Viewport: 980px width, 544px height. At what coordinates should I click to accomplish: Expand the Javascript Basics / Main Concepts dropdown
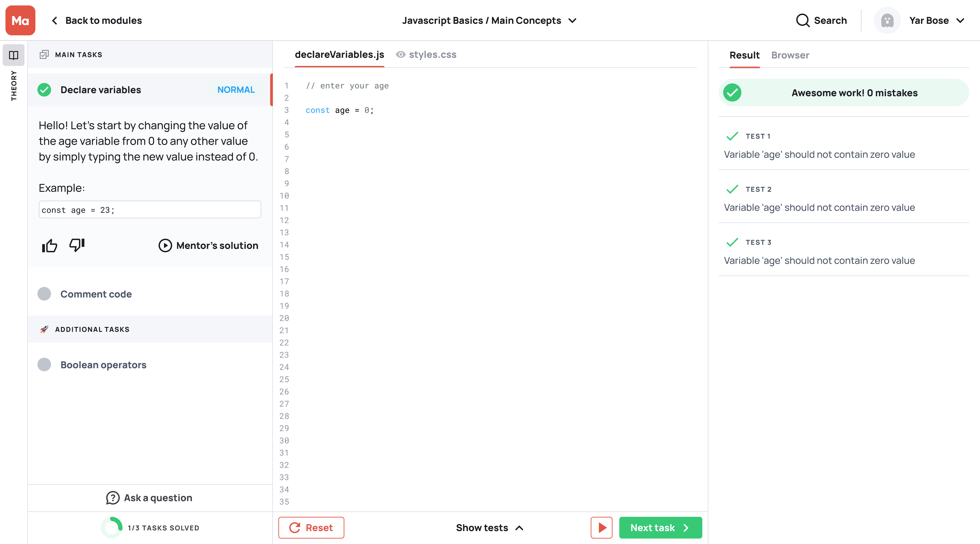[x=573, y=21]
